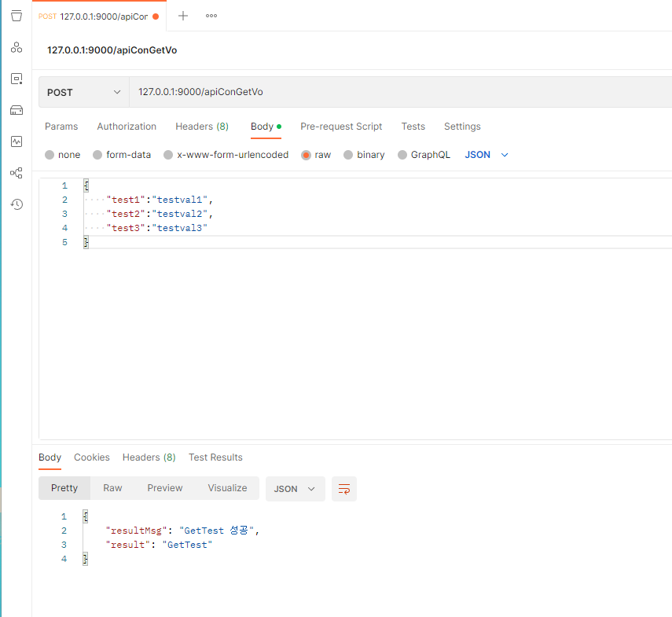Image resolution: width=672 pixels, height=617 pixels.
Task: Open the Collections sidebar icon
Action: (17, 16)
